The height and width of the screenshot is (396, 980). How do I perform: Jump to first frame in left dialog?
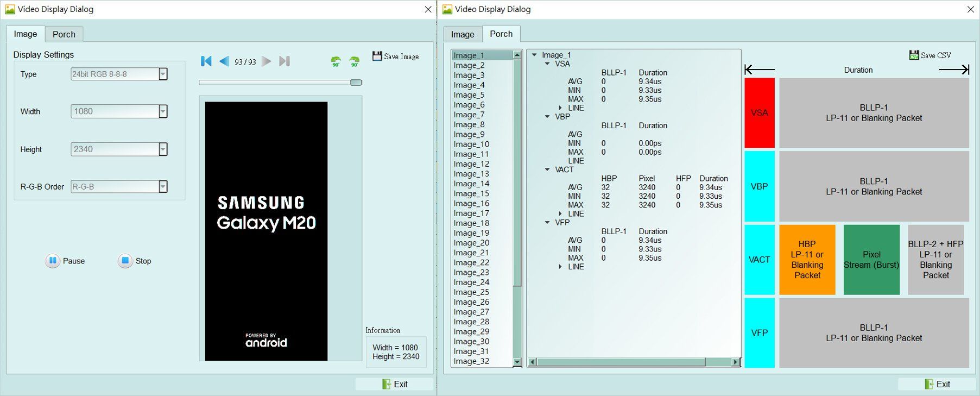coord(206,61)
